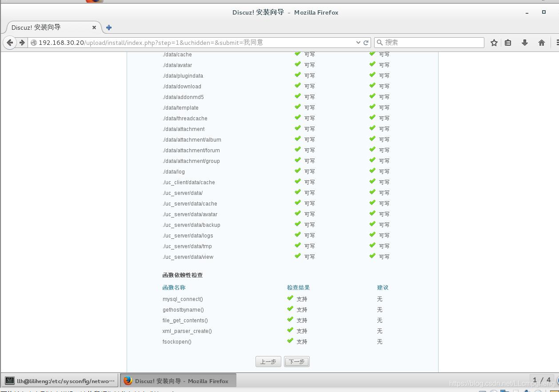Click the 函数依赖性检查 heading
This screenshot has height=392, width=559.
pos(183,275)
